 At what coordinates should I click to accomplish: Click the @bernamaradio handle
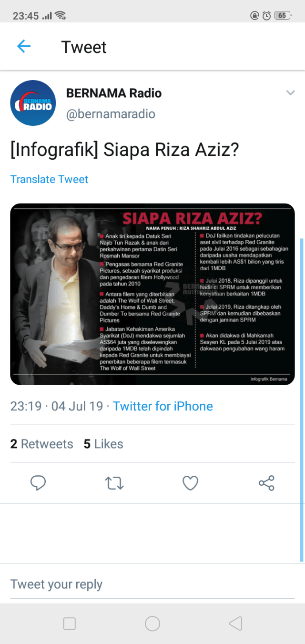(x=111, y=114)
